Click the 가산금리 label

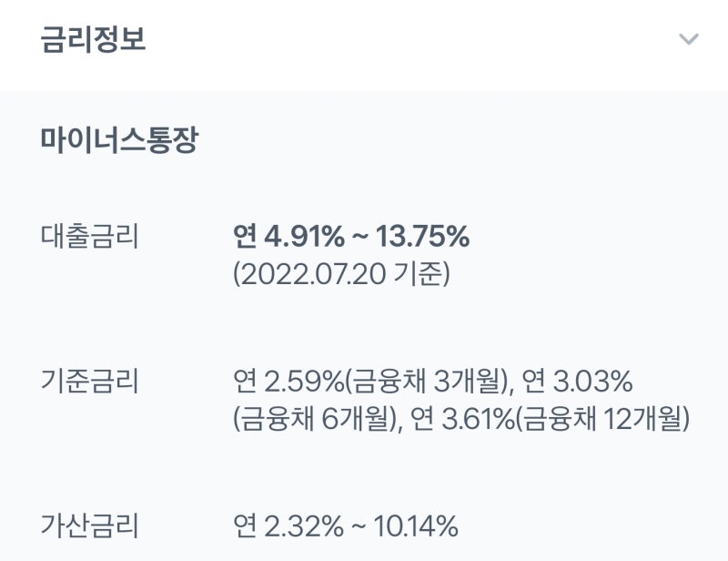coord(89,526)
